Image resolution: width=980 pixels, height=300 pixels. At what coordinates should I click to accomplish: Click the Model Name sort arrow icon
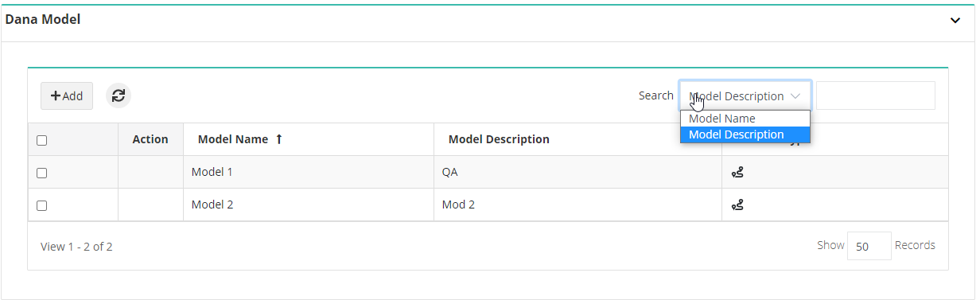coord(278,139)
